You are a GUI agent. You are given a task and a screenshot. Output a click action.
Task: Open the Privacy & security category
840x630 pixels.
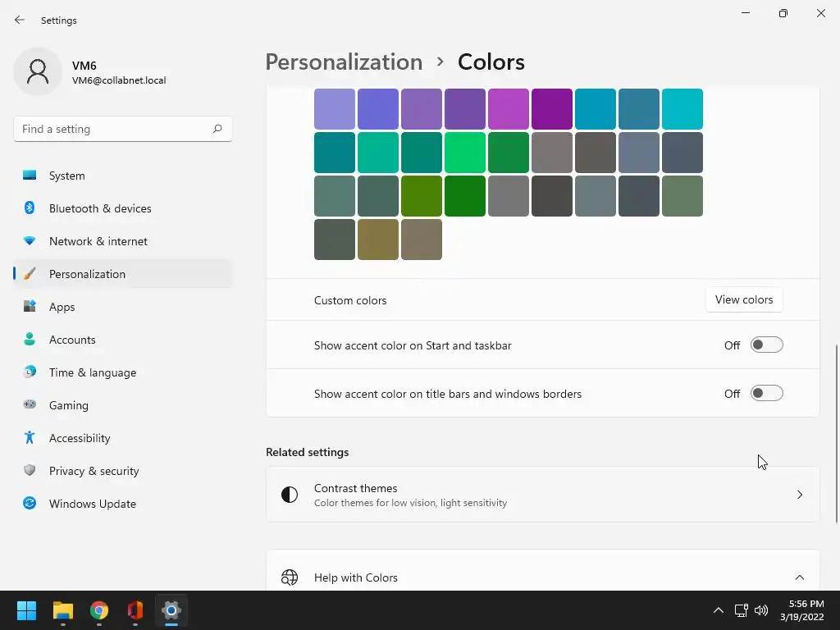(x=123, y=470)
